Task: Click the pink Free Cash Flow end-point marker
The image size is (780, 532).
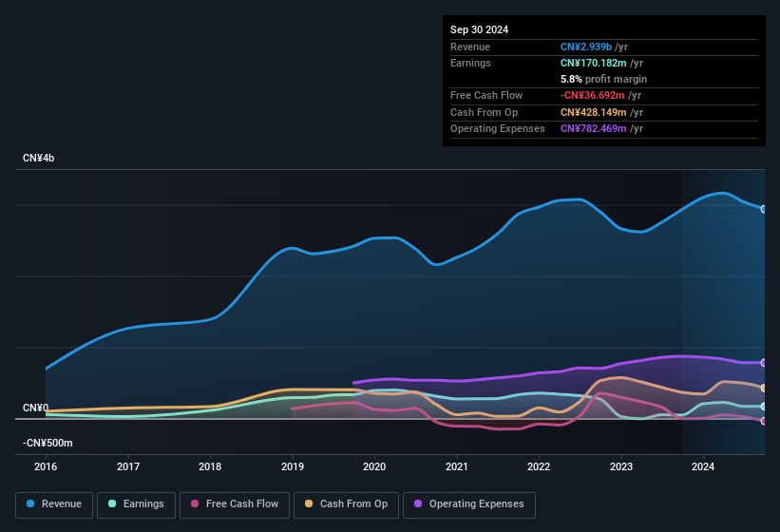Action: coord(764,421)
